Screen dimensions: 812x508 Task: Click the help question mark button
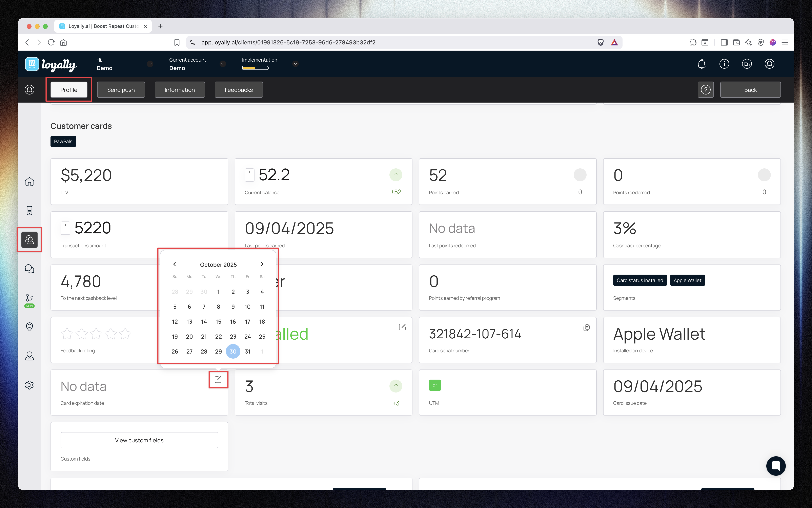click(706, 90)
